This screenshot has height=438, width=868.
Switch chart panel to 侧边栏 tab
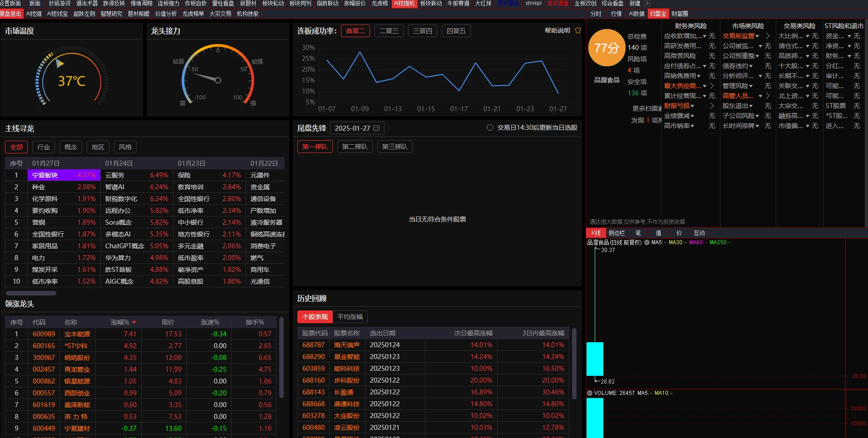click(616, 233)
